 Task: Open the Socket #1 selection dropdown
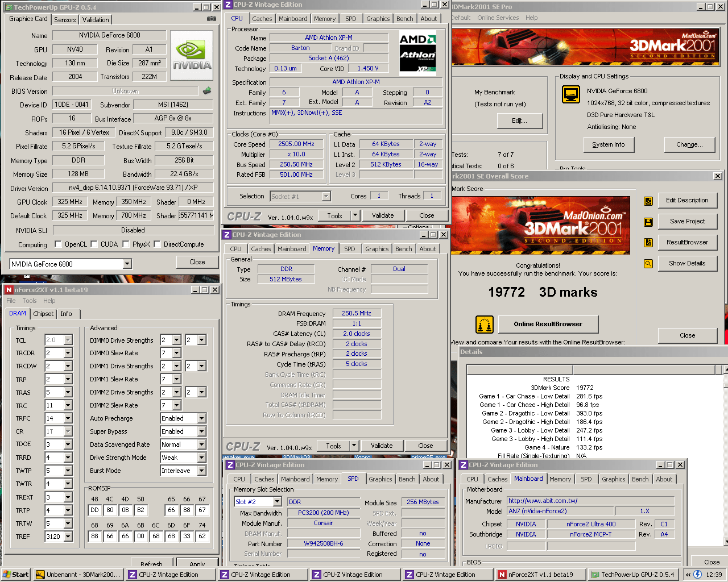click(x=326, y=196)
